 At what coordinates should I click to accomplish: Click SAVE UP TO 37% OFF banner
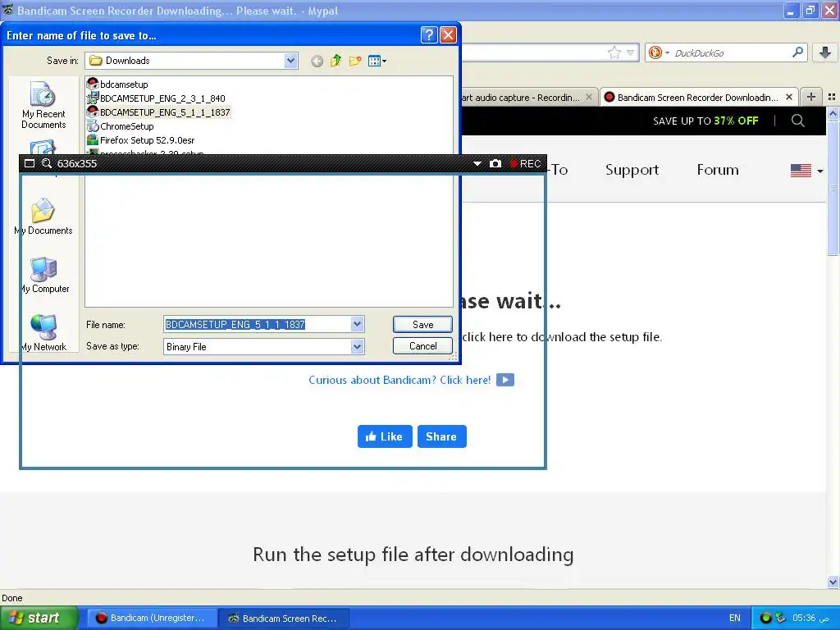(x=705, y=121)
